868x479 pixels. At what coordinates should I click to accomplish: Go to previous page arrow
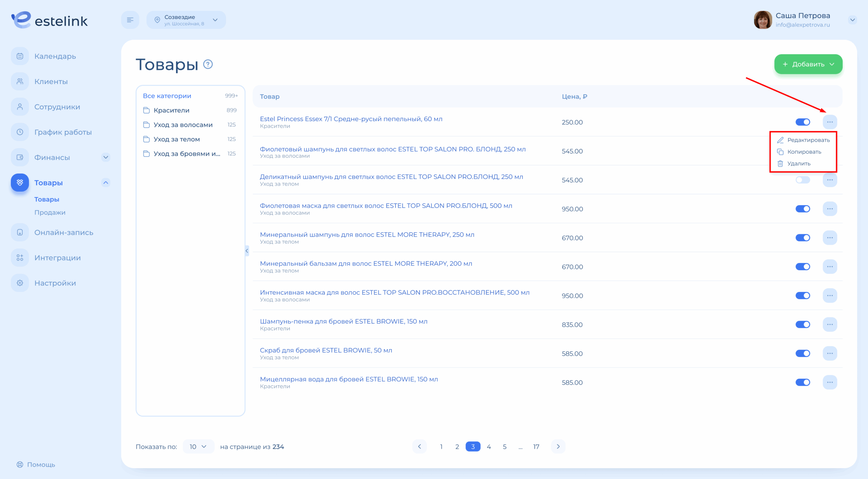[x=419, y=446]
